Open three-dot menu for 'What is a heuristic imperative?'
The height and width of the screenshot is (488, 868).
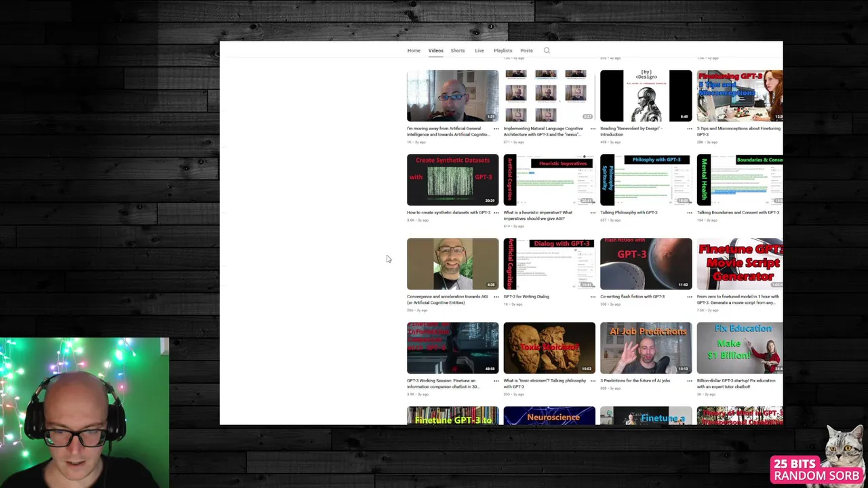593,212
